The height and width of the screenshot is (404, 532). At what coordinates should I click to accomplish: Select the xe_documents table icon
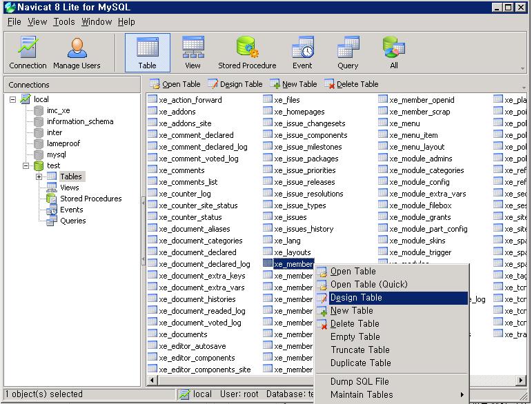(152, 334)
